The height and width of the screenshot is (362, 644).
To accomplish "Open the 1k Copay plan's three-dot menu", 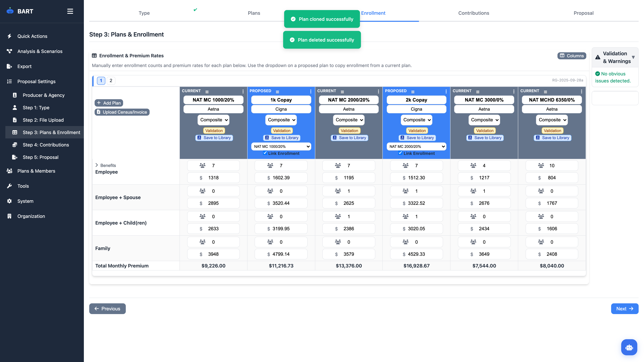I will (x=311, y=92).
